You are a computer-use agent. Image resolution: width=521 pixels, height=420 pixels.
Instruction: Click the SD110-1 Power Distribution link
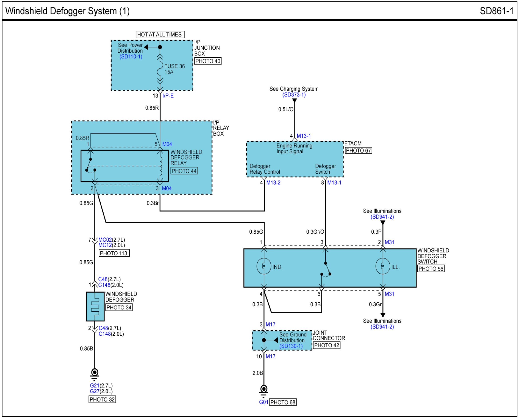tap(131, 57)
